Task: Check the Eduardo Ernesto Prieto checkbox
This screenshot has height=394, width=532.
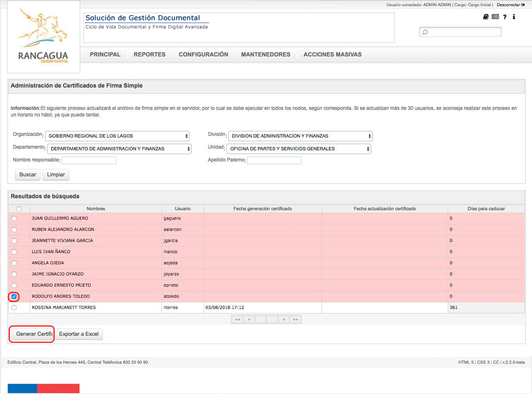Action: (14, 285)
